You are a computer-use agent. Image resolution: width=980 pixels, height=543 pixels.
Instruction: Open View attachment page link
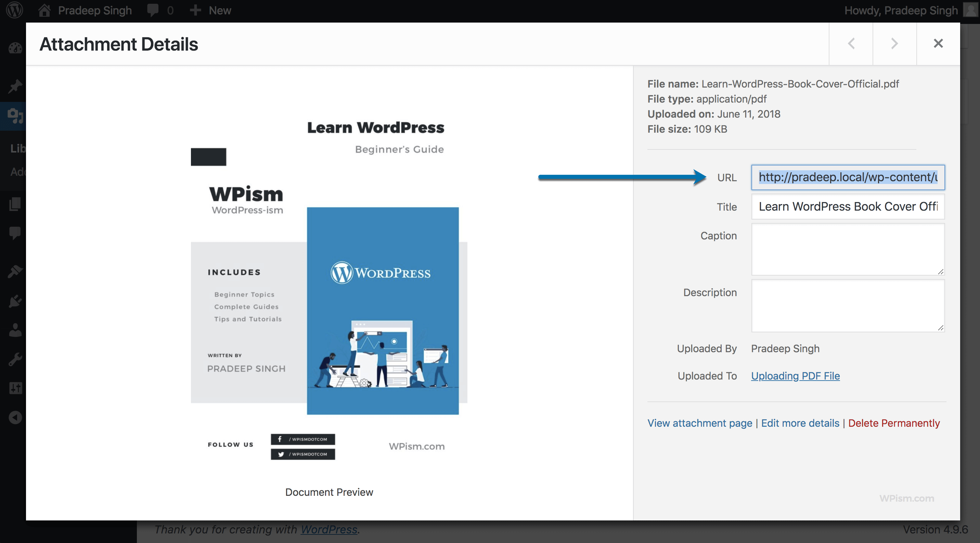click(700, 423)
